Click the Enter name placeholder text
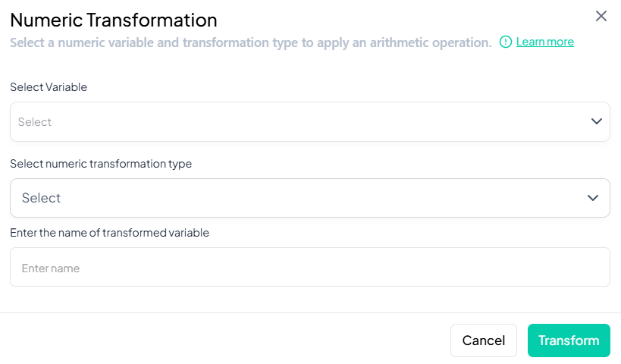The height and width of the screenshot is (364, 621). (x=51, y=268)
